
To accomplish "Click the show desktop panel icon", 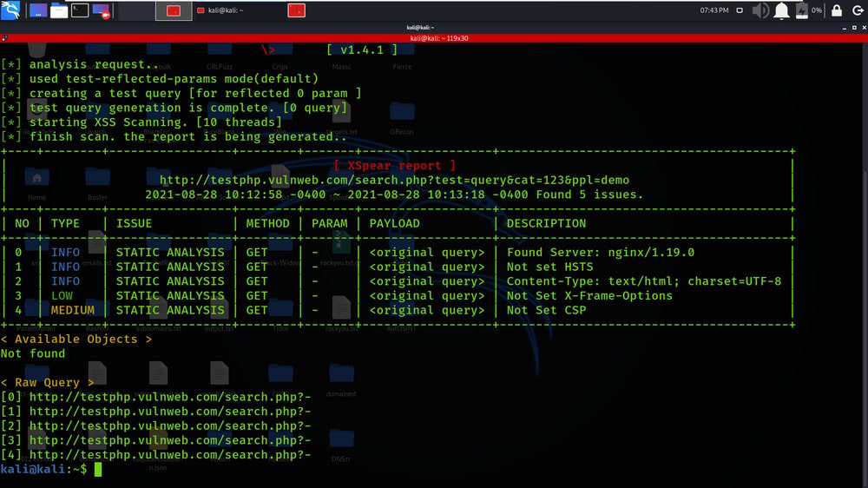I will pos(37,10).
